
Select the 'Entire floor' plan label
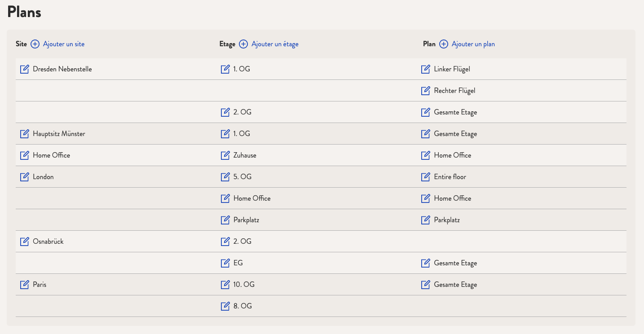tap(450, 177)
